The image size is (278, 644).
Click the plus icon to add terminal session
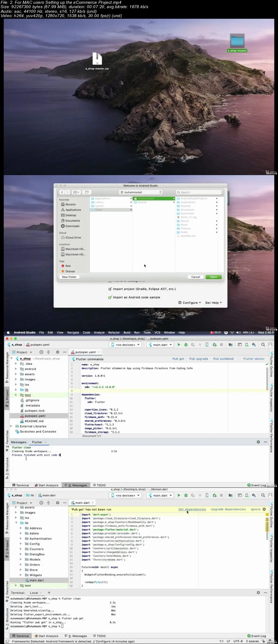click(x=49, y=593)
